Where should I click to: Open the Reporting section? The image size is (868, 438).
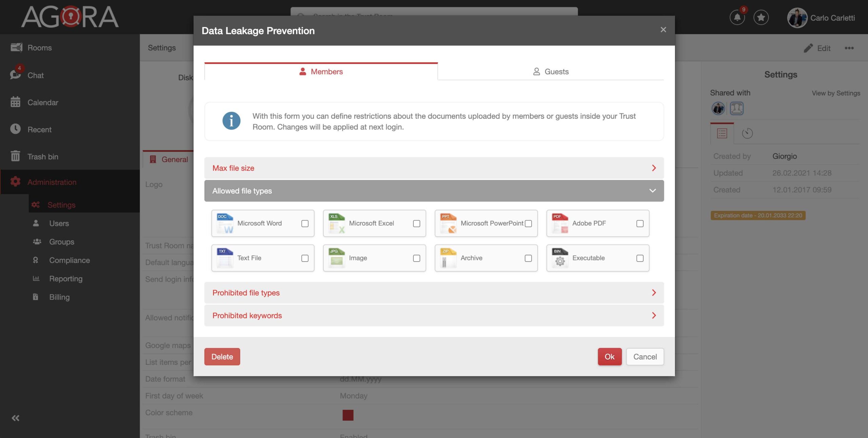pos(66,278)
